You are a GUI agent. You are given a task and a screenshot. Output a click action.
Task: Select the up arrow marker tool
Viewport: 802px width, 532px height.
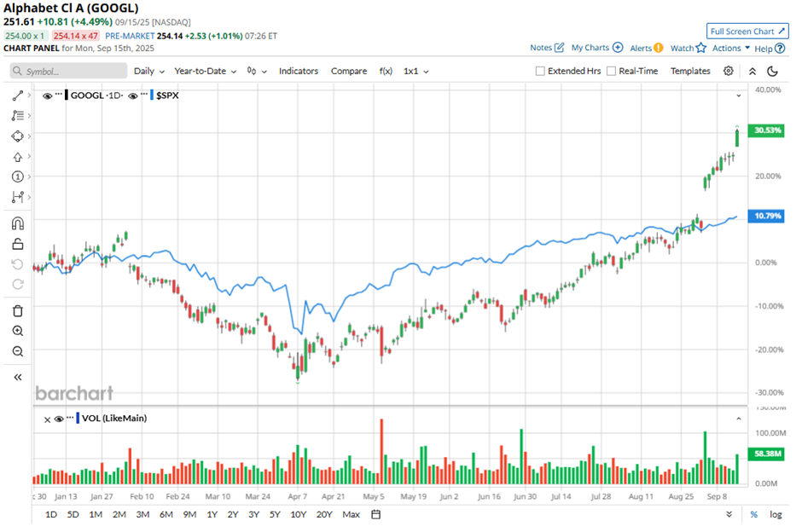pos(17,157)
